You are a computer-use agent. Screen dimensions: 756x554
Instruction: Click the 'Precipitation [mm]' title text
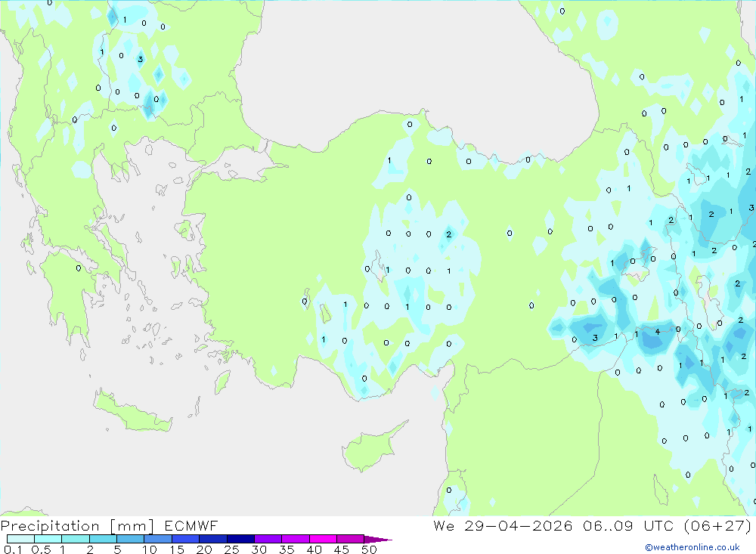pyautogui.click(x=78, y=525)
